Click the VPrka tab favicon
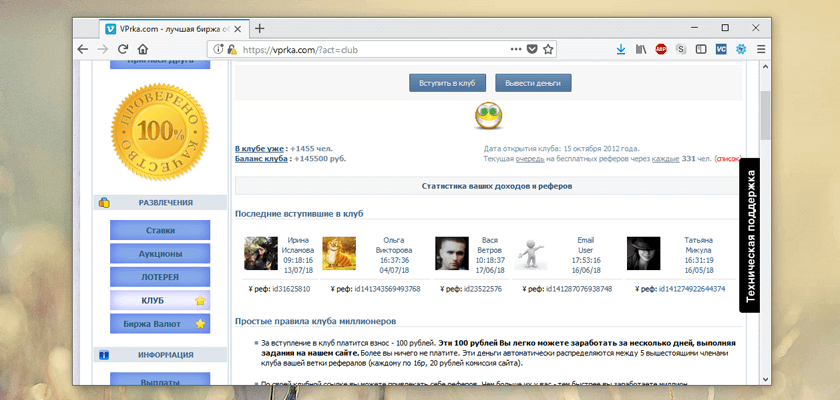The width and height of the screenshot is (840, 400). [x=111, y=29]
